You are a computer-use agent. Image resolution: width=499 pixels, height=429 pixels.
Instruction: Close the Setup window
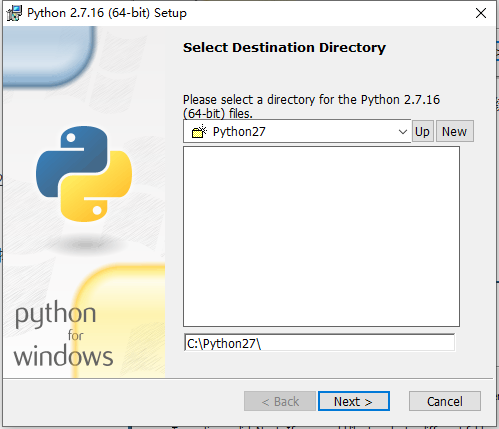pos(481,13)
